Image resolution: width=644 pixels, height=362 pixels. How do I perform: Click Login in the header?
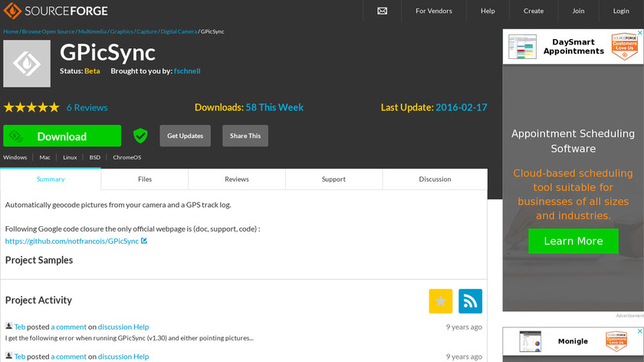tap(621, 11)
